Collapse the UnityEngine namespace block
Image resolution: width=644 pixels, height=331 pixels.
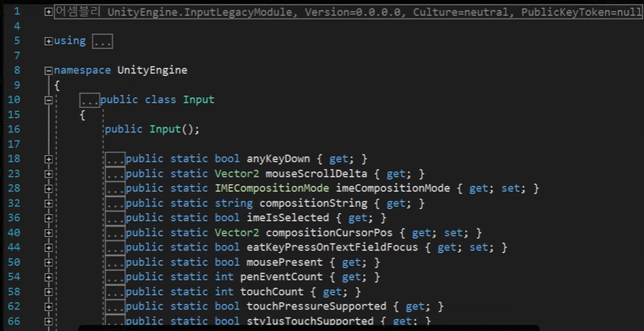(x=48, y=71)
